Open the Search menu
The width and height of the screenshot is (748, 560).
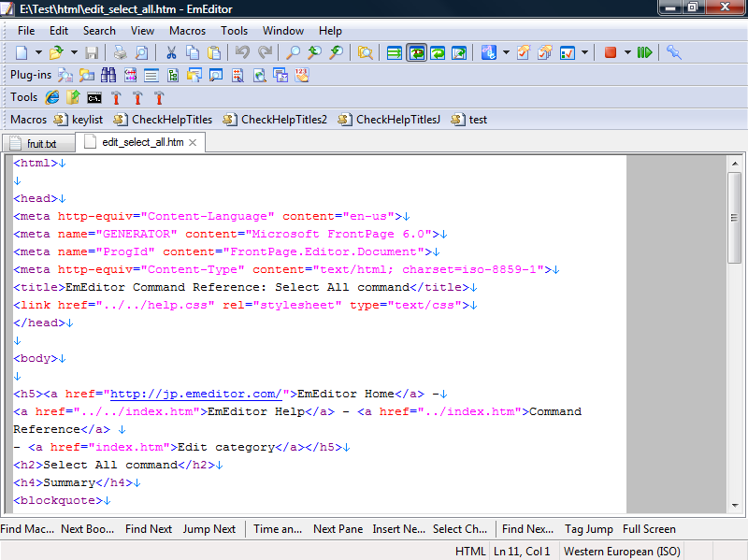tap(99, 31)
